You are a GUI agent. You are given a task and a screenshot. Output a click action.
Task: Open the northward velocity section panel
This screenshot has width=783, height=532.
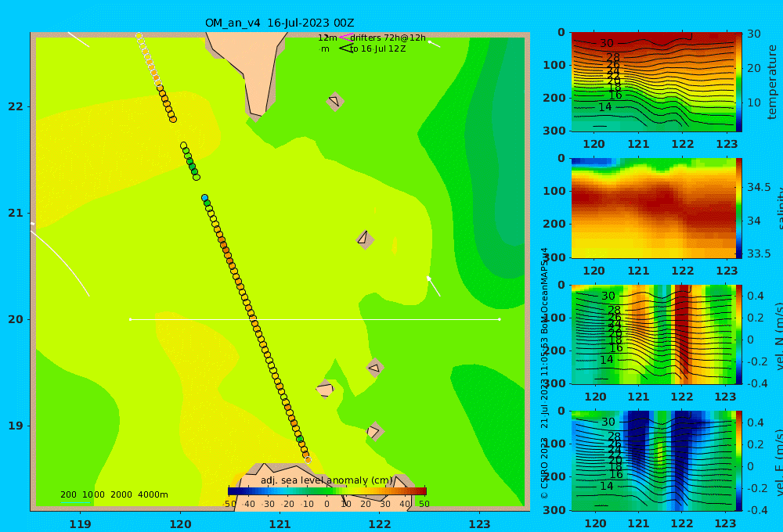click(653, 334)
